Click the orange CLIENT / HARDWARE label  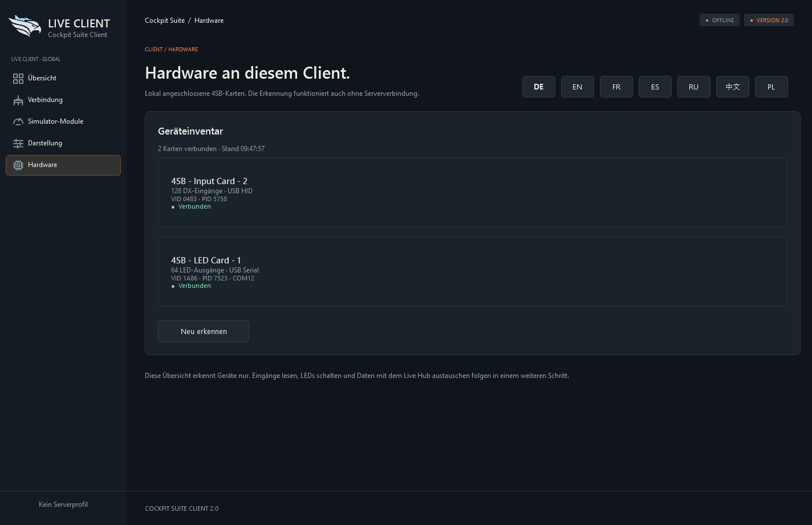point(171,50)
